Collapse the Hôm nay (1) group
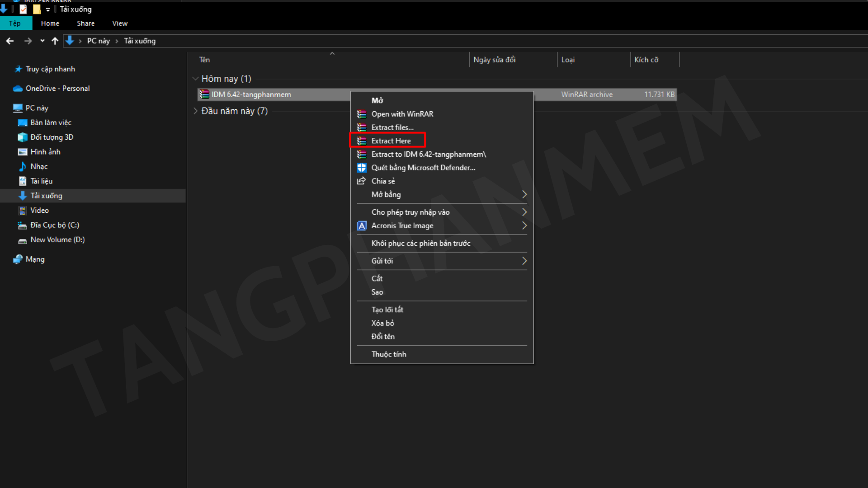The width and height of the screenshot is (868, 488). (x=195, y=79)
